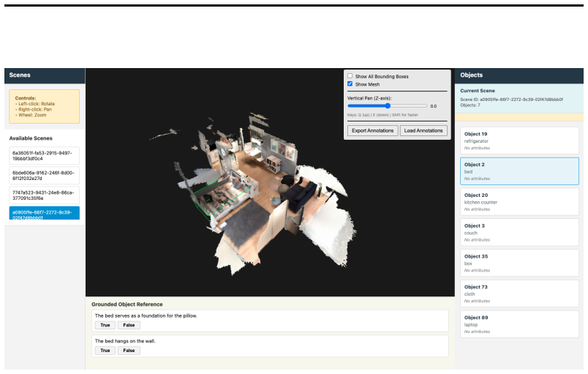This screenshot has height=374, width=588.
Task: Open scene 6bde606a-9162-246f-8d00
Action: click(x=45, y=176)
